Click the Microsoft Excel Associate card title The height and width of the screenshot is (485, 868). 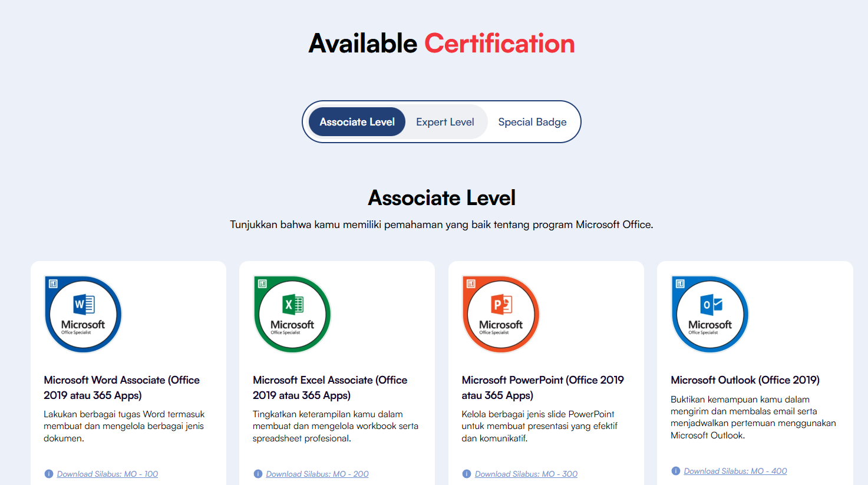coord(330,386)
